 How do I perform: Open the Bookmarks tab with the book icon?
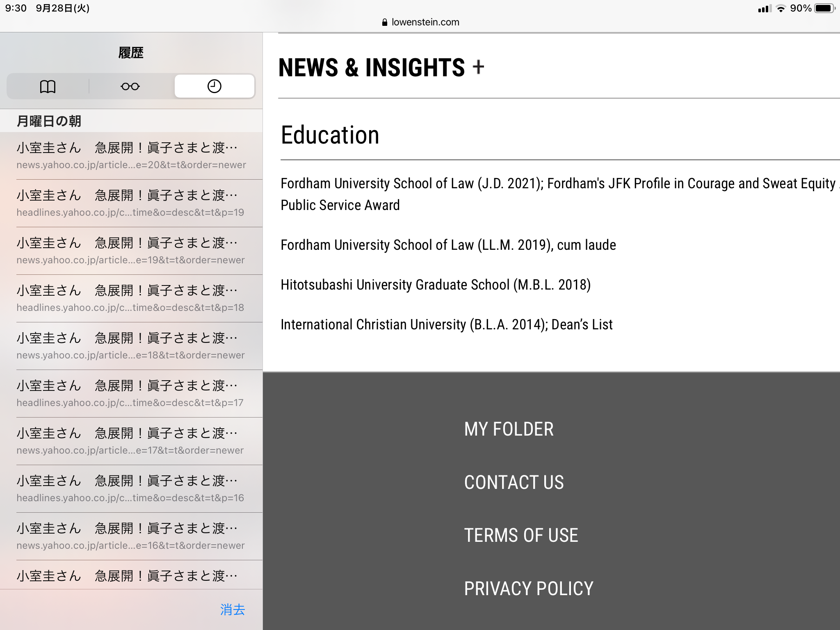(48, 86)
